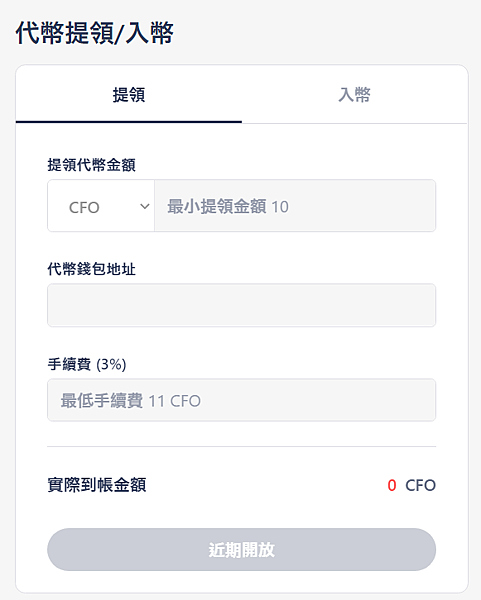The image size is (481, 600).
Task: Switch to the 入幣 tab
Action: (354, 95)
